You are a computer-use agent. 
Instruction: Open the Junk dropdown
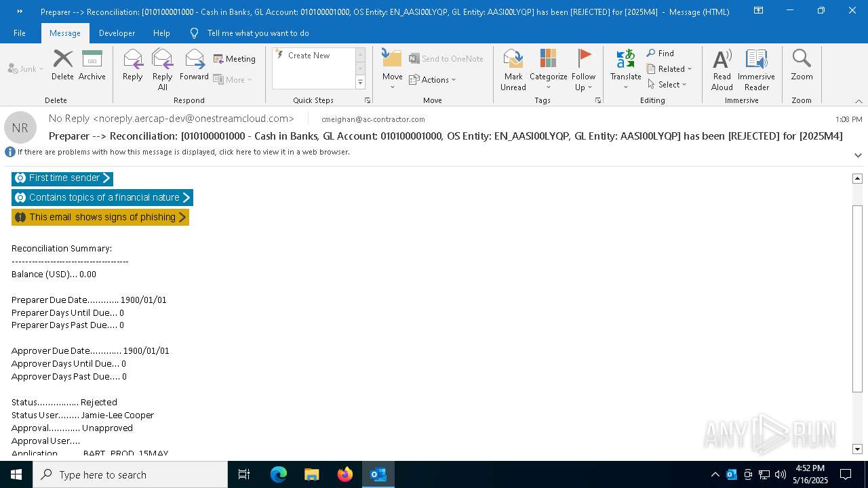coord(26,68)
